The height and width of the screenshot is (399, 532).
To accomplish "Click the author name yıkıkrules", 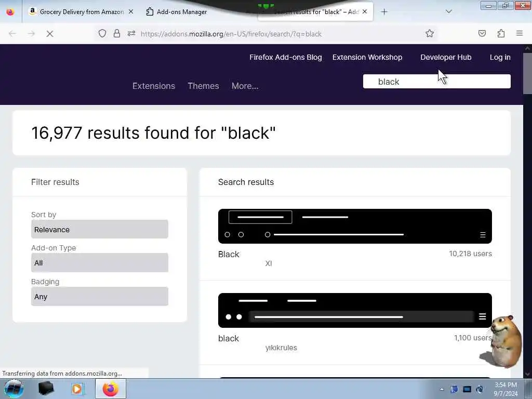I will pyautogui.click(x=281, y=348).
